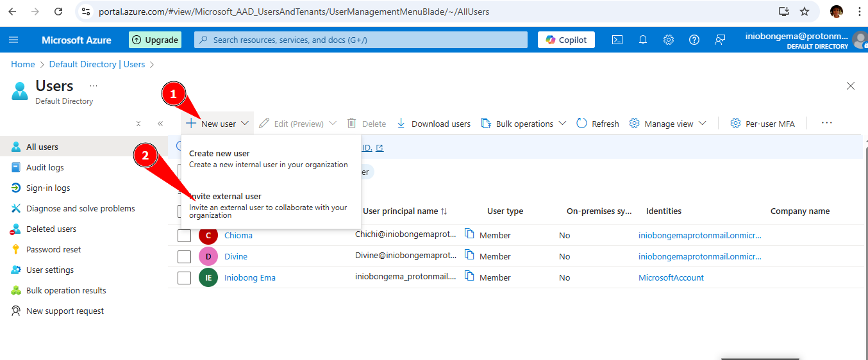Go back with browser back arrow

pos(13,12)
